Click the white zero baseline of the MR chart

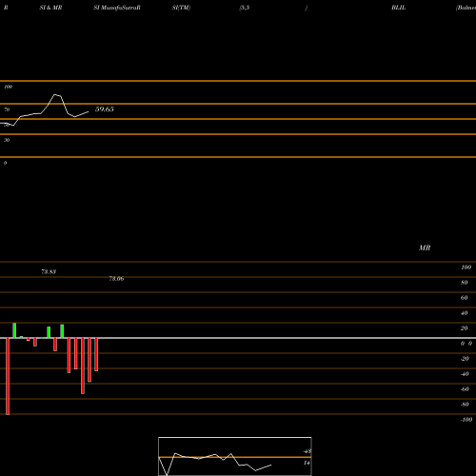pos(238,338)
